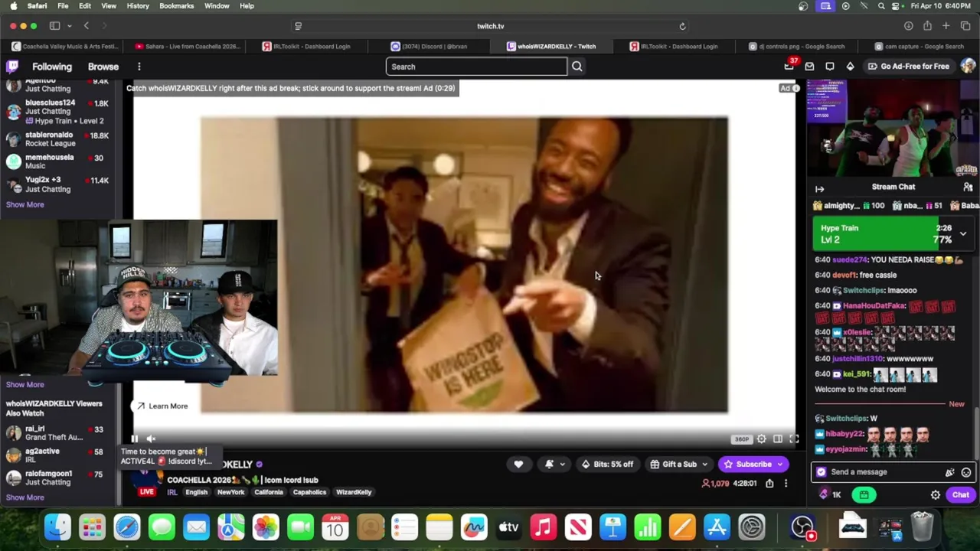The width and height of the screenshot is (980, 551).
Task: Open the stream's three-dot options menu
Action: pyautogui.click(x=786, y=484)
